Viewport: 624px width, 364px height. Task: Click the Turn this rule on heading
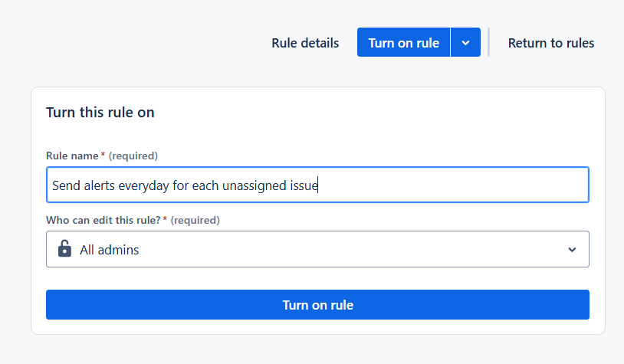coord(100,113)
